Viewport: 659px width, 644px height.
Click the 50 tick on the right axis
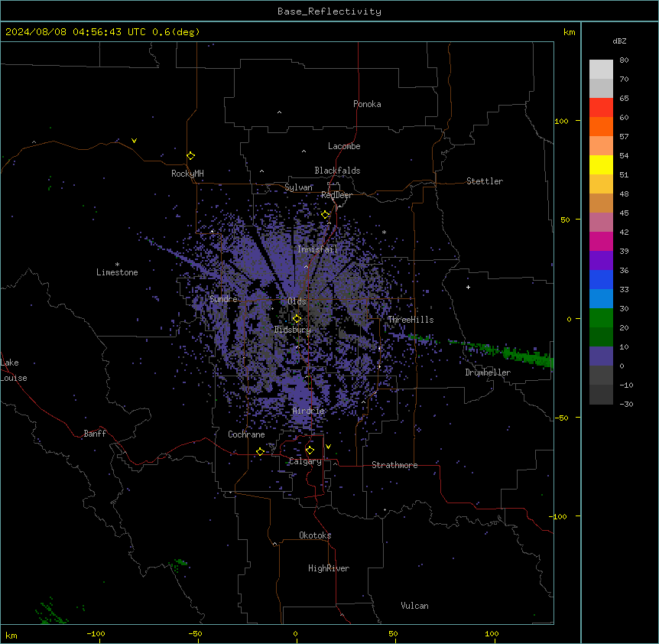tap(565, 220)
